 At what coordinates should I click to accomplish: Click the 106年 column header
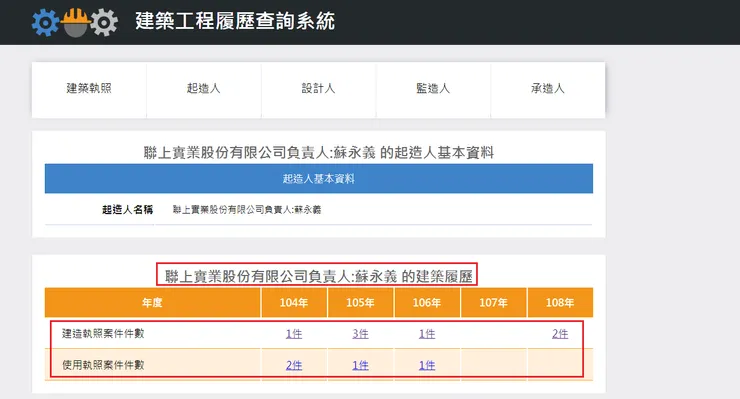click(x=427, y=303)
